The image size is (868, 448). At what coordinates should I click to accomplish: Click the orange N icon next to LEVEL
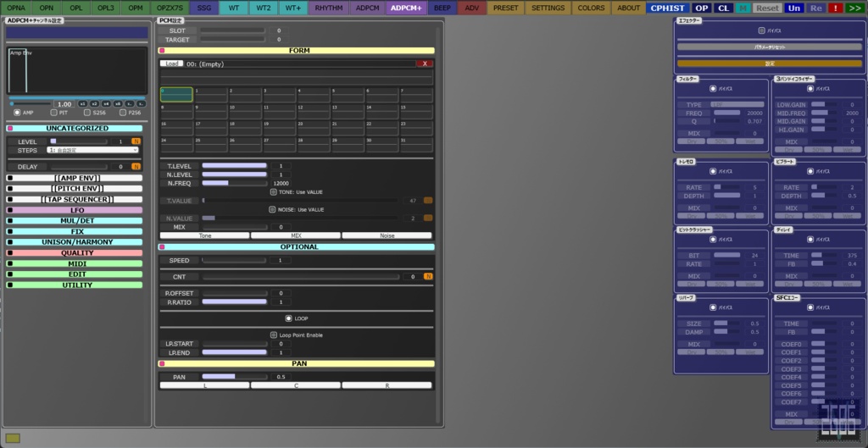(x=136, y=141)
